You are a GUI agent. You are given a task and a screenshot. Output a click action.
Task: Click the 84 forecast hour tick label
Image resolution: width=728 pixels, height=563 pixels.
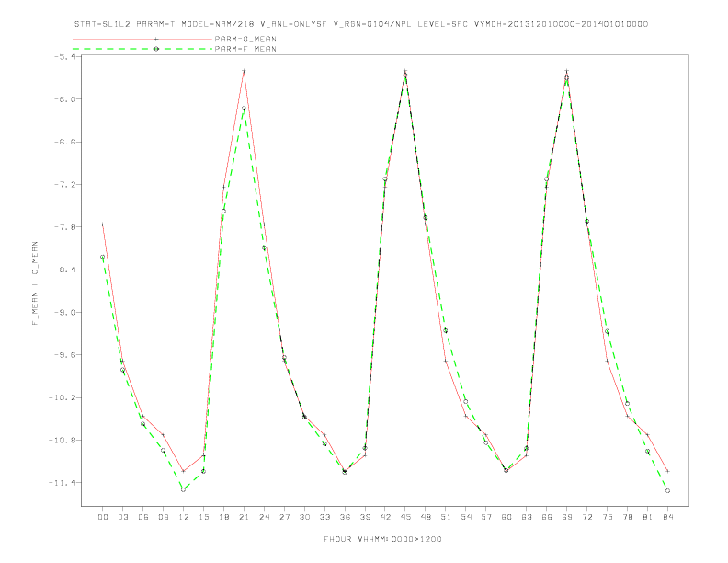(668, 517)
